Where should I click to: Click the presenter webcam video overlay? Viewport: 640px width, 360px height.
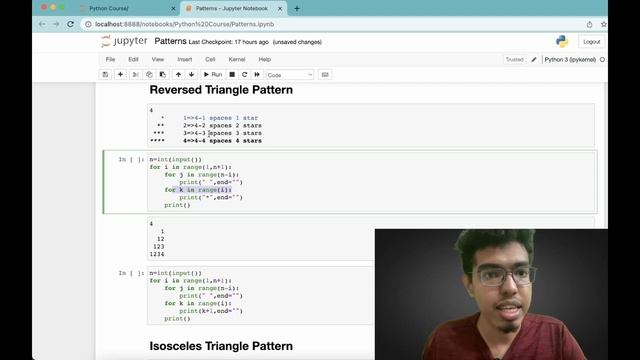point(491,294)
